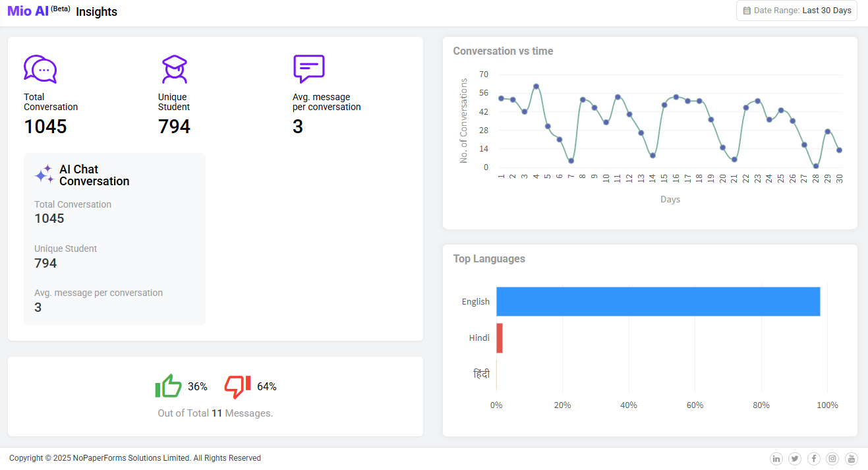
Task: Open the LinkedIn footer icon
Action: click(x=776, y=459)
